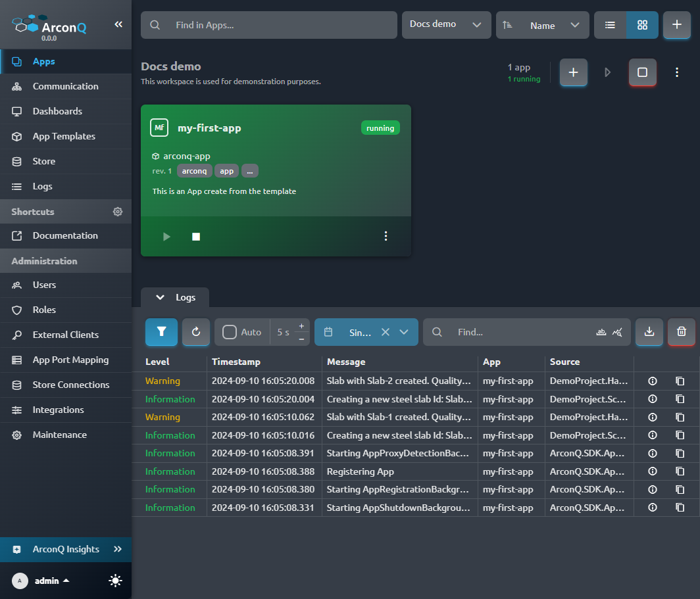Viewport: 700px width, 599px height.
Task: Open the Users administration page
Action: pyautogui.click(x=66, y=285)
